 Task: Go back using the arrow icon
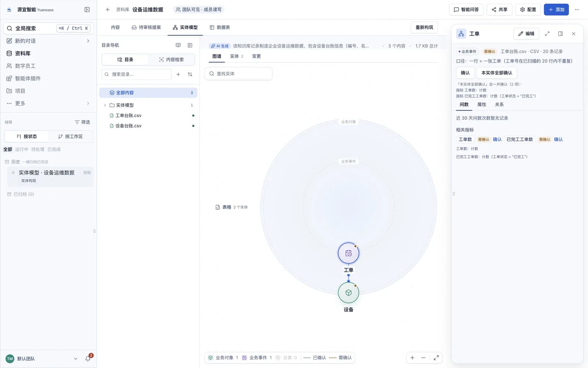[108, 10]
